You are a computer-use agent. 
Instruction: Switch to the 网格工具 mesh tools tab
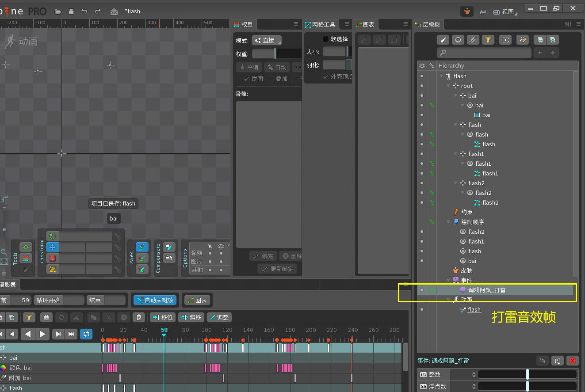(321, 25)
